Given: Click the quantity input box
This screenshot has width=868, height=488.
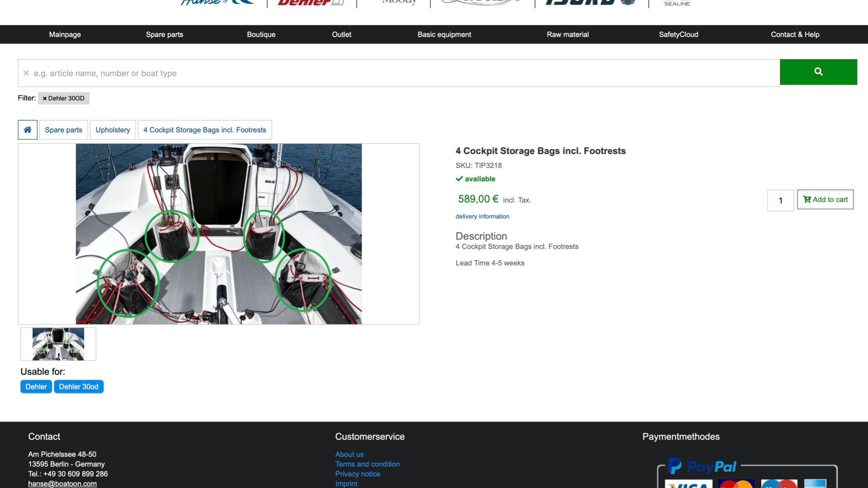Looking at the screenshot, I should point(780,200).
